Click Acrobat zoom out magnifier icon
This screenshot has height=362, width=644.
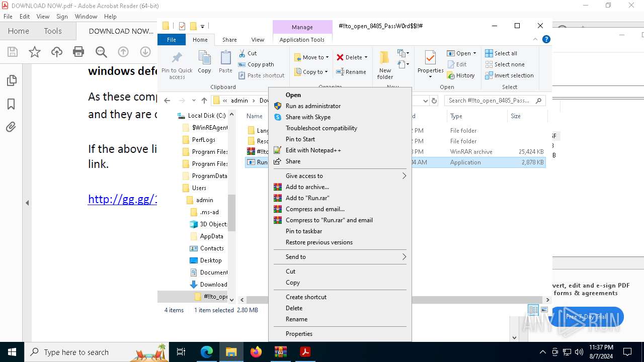click(101, 52)
